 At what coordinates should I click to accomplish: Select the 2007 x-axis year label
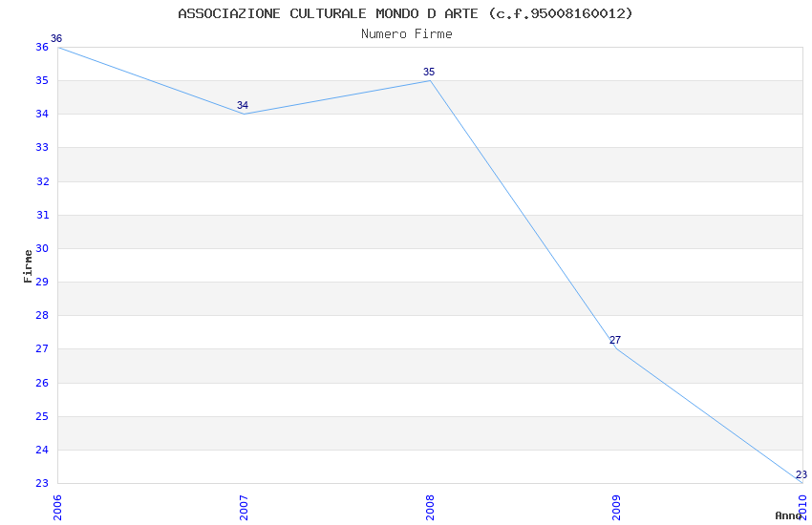point(244,508)
